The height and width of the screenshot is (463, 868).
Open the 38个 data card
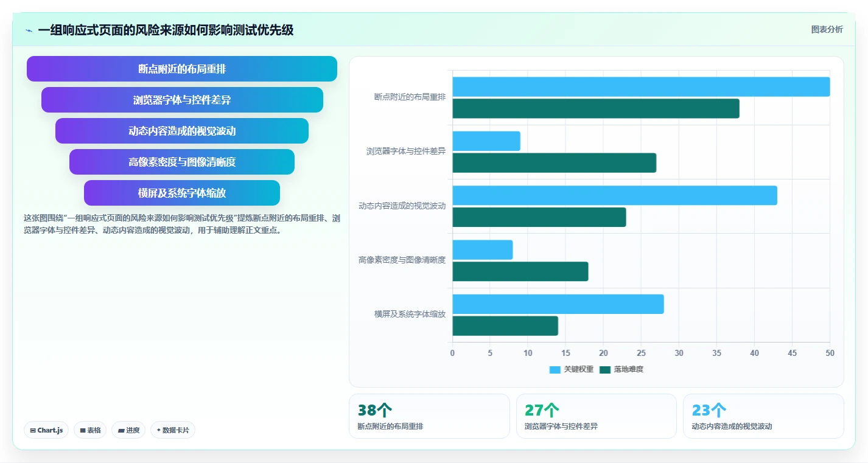coord(429,416)
